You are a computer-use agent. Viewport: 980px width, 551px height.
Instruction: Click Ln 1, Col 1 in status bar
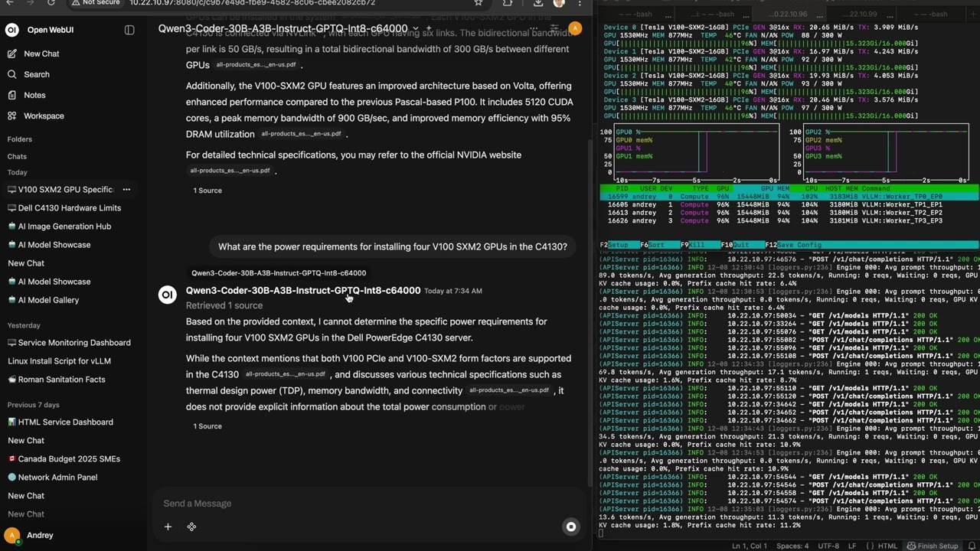pyautogui.click(x=750, y=546)
